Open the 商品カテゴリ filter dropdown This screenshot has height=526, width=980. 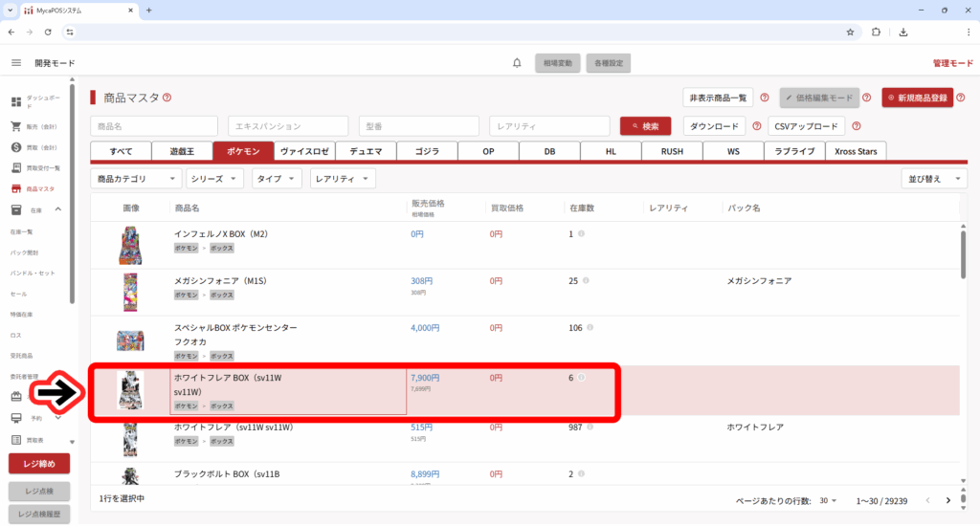[x=136, y=179]
